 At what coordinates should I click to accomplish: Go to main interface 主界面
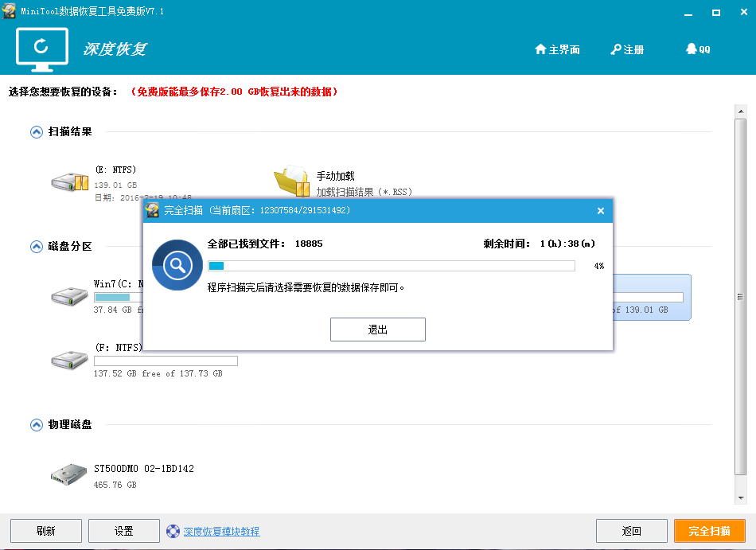[557, 49]
